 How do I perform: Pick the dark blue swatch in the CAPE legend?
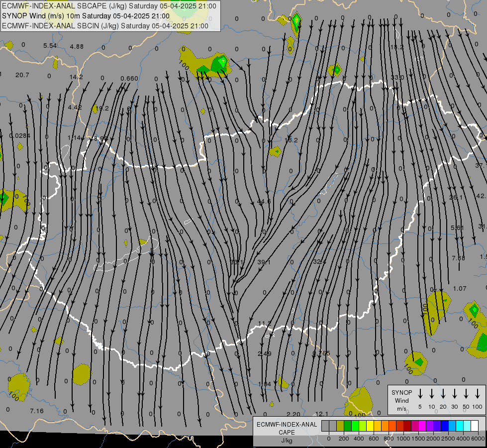click(444, 426)
